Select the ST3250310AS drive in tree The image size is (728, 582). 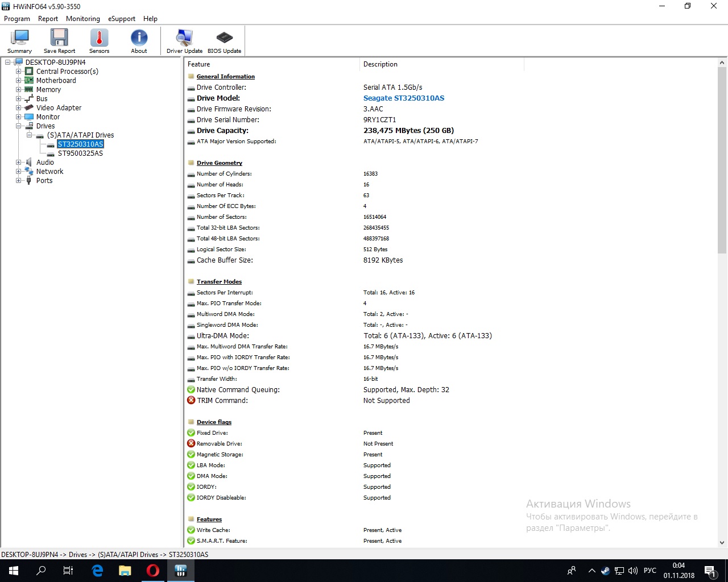tap(80, 144)
